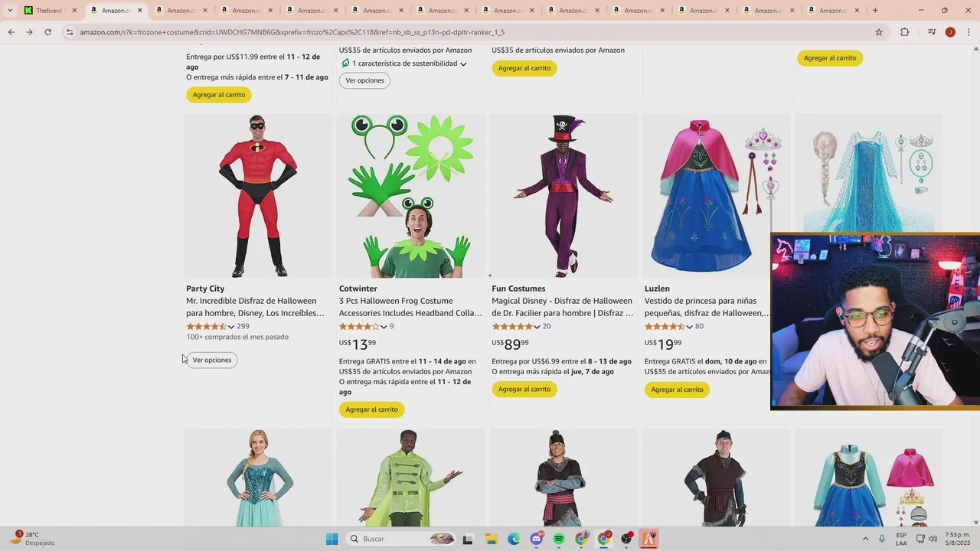The image size is (980, 551).
Task: Expand the Cotwinter frog costume rating chevron
Action: [x=384, y=327]
